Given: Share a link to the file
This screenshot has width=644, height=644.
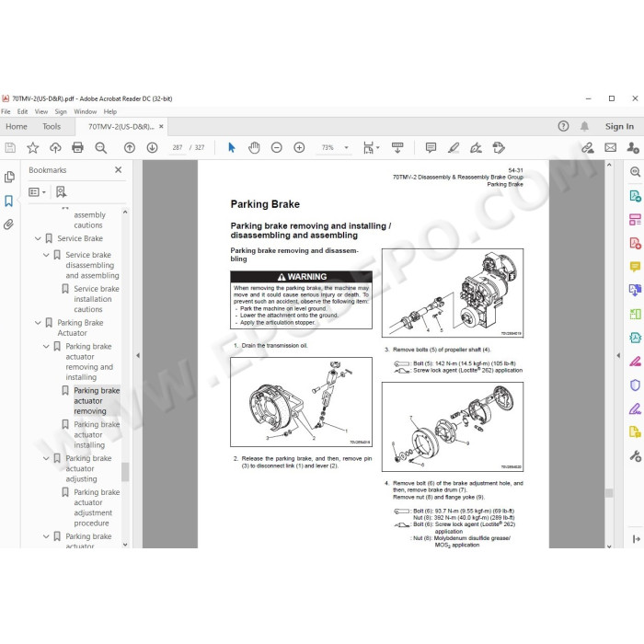Looking at the screenshot, I should (x=588, y=147).
